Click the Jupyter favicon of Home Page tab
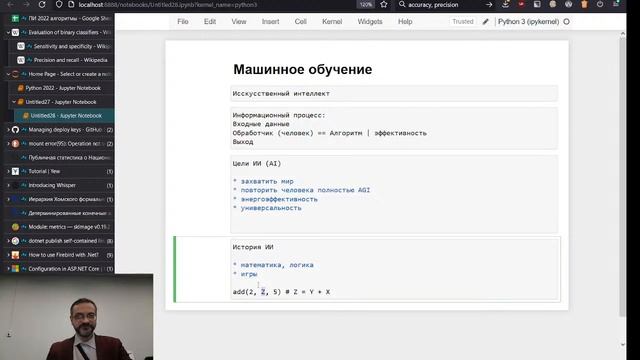 15,74
